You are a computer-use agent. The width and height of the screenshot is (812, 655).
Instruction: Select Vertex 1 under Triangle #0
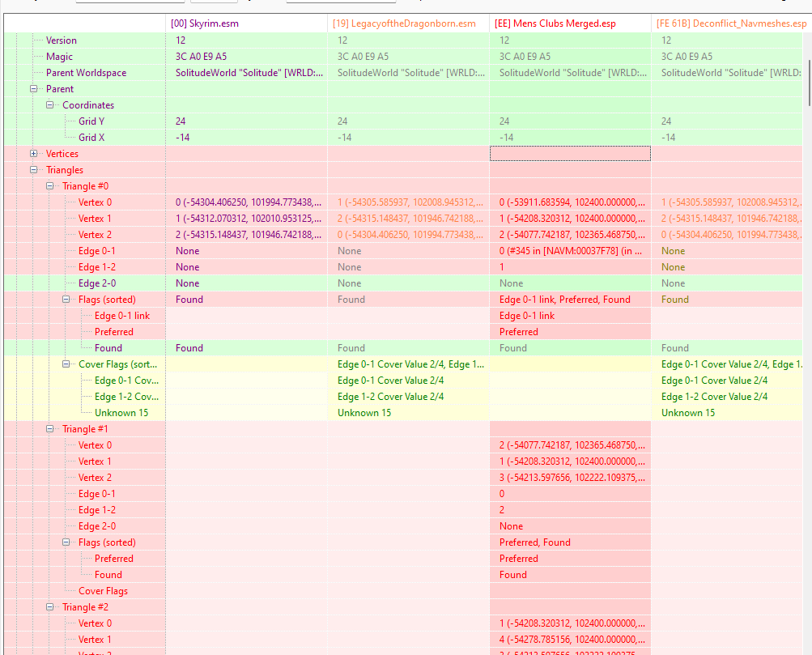(95, 219)
